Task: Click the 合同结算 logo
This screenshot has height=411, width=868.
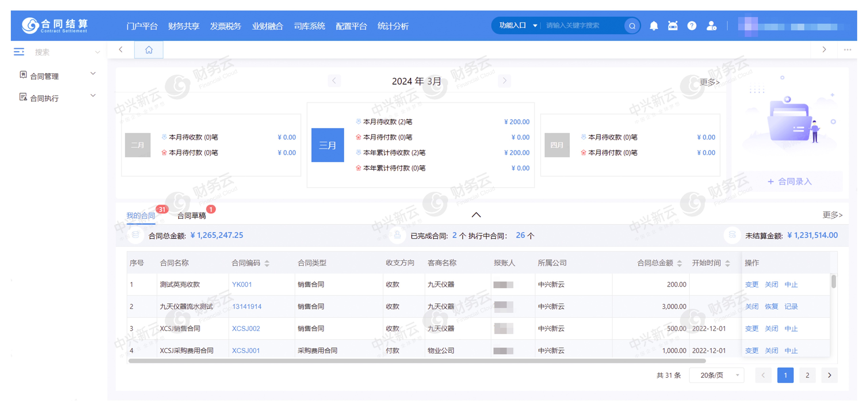Action: point(55,26)
